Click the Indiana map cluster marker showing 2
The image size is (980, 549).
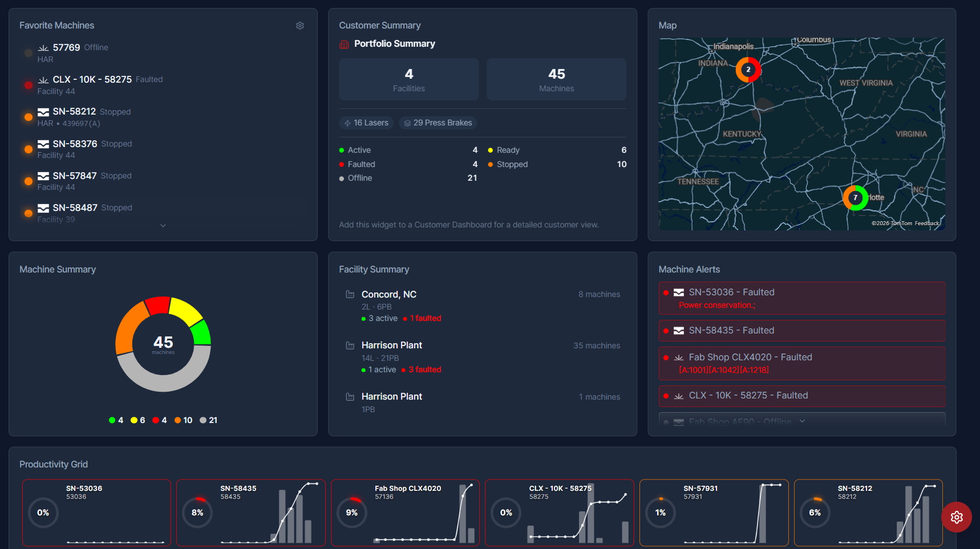(748, 70)
